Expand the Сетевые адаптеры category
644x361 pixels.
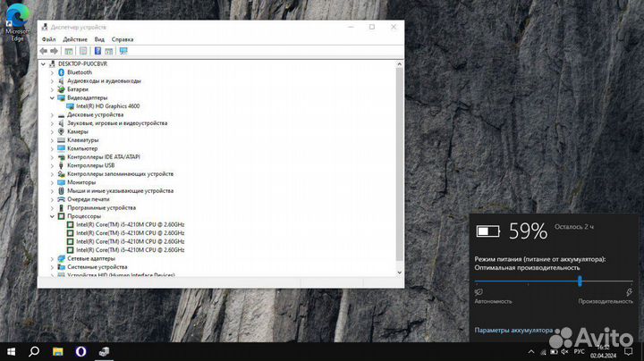(52, 258)
